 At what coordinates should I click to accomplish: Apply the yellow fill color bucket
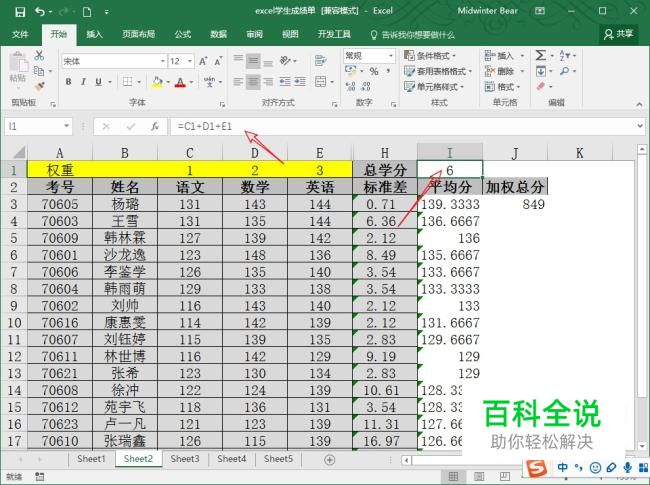pyautogui.click(x=157, y=82)
